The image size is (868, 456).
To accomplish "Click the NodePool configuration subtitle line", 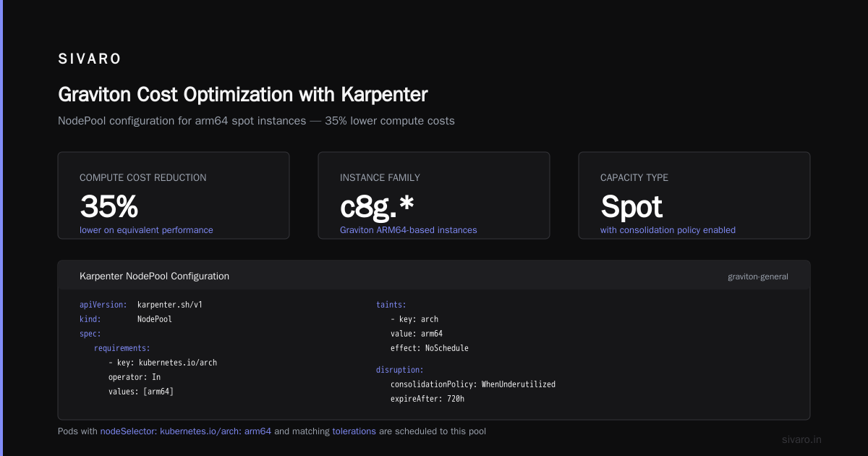I will (x=256, y=121).
